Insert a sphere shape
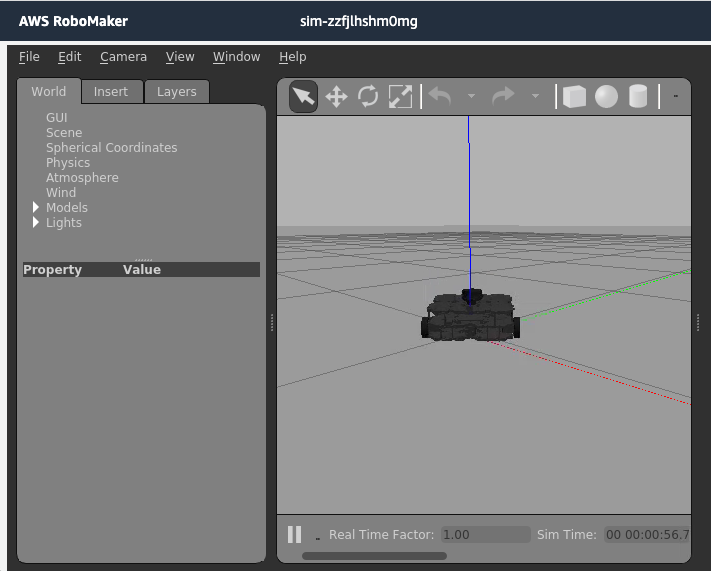 click(606, 97)
